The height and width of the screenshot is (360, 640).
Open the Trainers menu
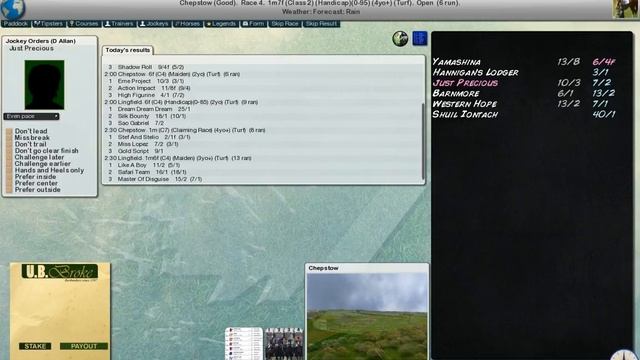click(x=119, y=24)
